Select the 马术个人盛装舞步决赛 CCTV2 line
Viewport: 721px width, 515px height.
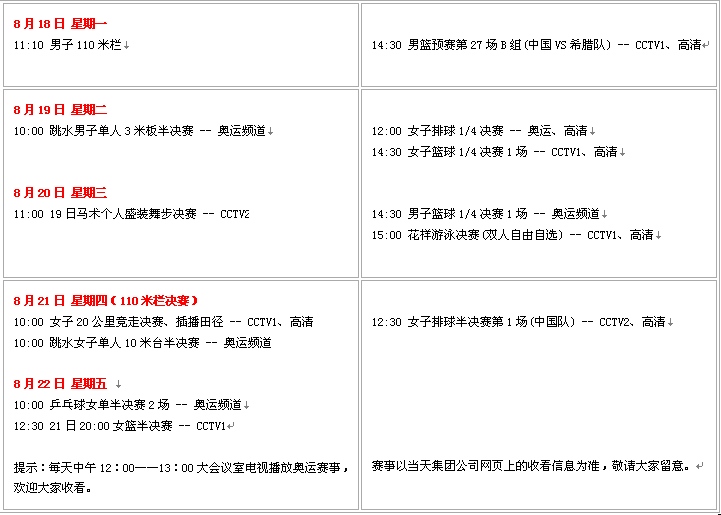(x=131, y=214)
